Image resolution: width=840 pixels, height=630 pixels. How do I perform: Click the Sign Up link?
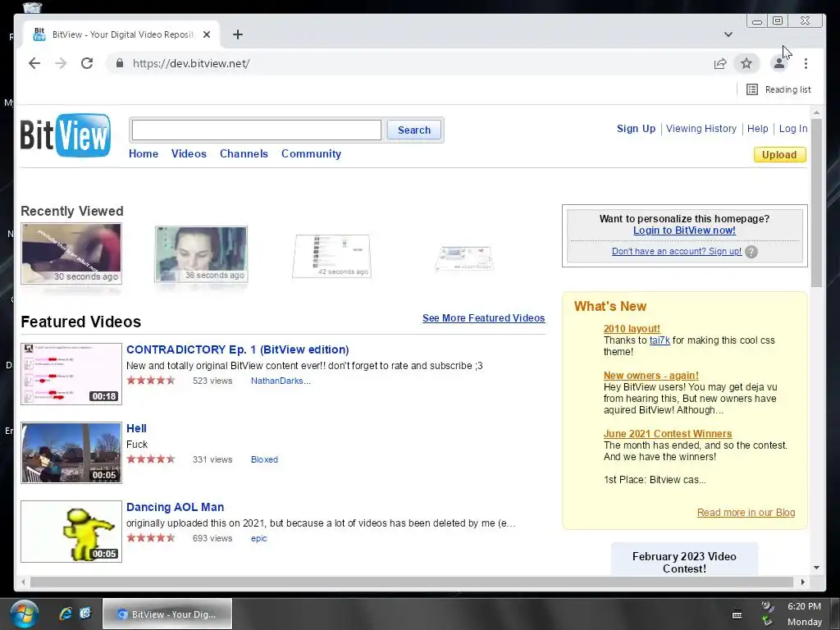coord(636,129)
